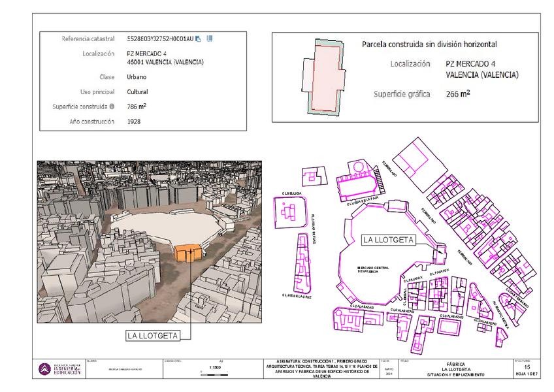The height and width of the screenshot is (392, 554).
Task: Click the 266 m² Superficie gráfica value
Action: coord(458,93)
